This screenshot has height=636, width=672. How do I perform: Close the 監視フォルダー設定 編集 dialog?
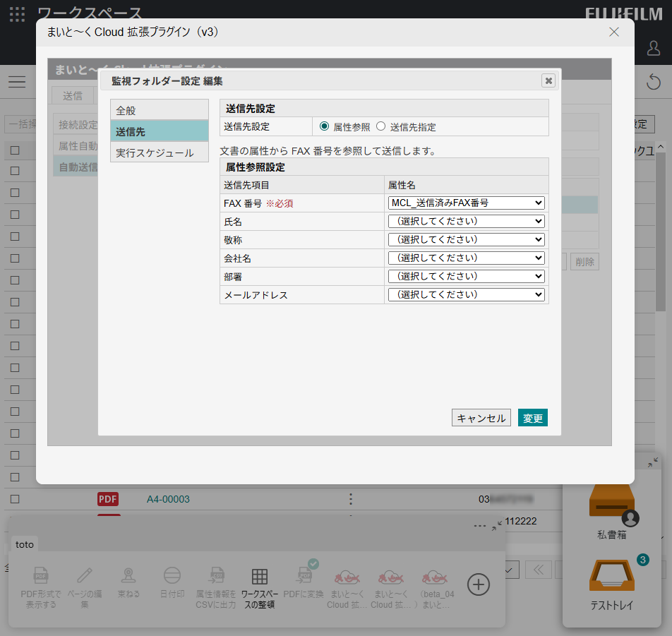(548, 80)
